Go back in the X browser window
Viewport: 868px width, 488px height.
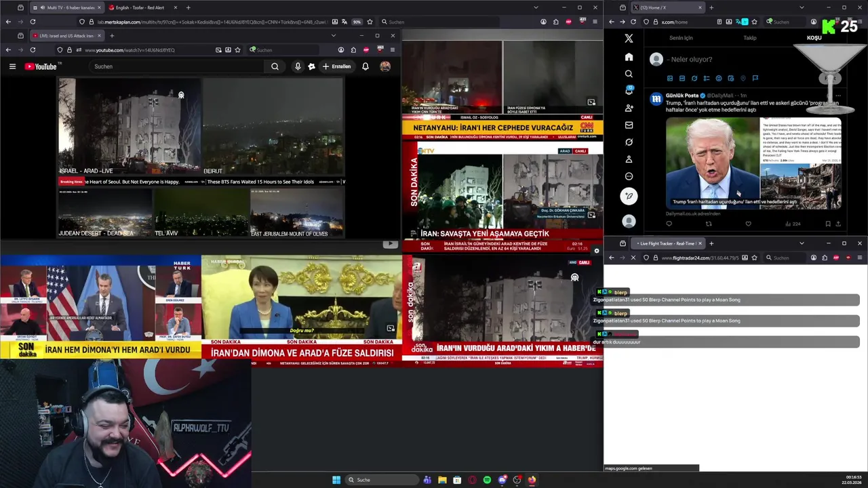[611, 22]
